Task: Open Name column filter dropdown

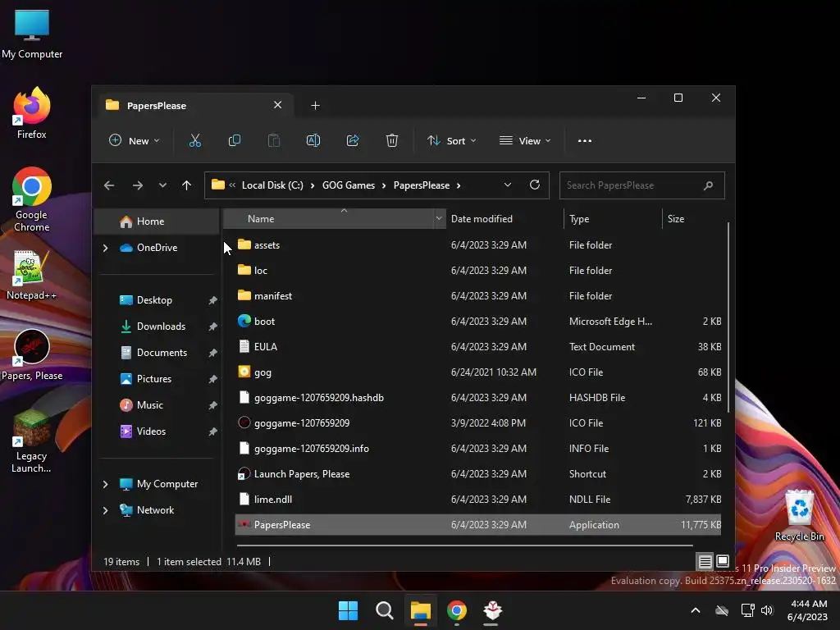Action: 439,218
